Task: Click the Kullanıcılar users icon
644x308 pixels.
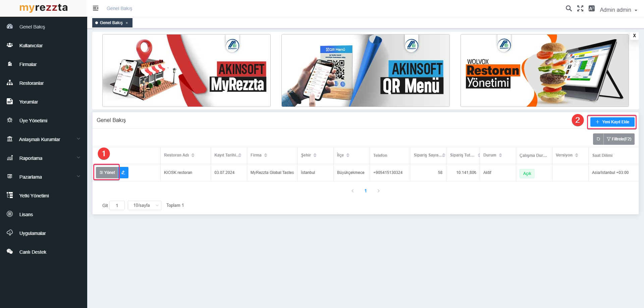Action: (x=10, y=45)
